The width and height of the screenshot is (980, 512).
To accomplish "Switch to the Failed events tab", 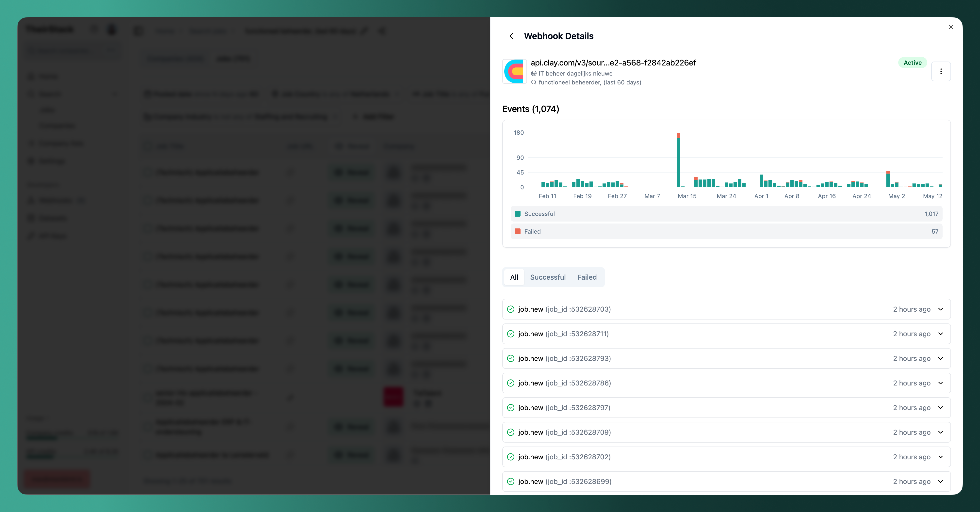I will click(587, 277).
